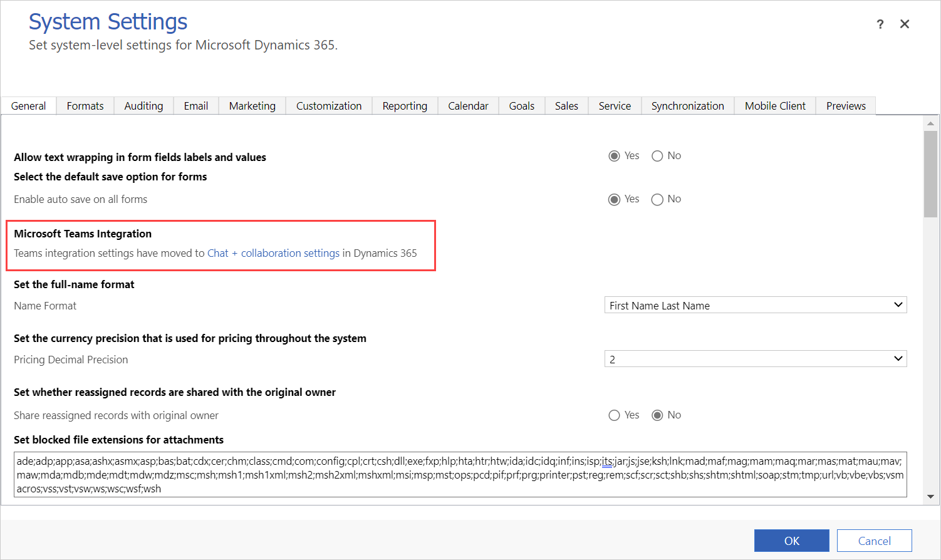This screenshot has width=941, height=560.
Task: Expand the Pricing Decimal Precision dropdown
Action: [x=756, y=359]
